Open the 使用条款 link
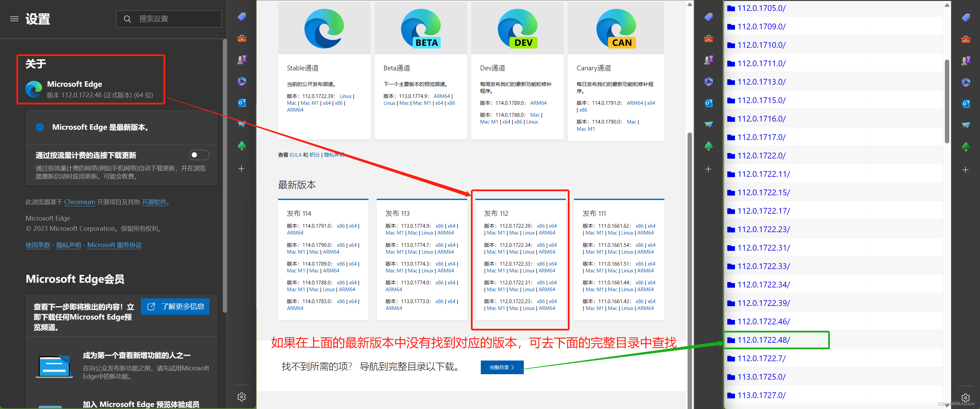Image resolution: width=980 pixels, height=409 pixels. pyautogui.click(x=38, y=245)
